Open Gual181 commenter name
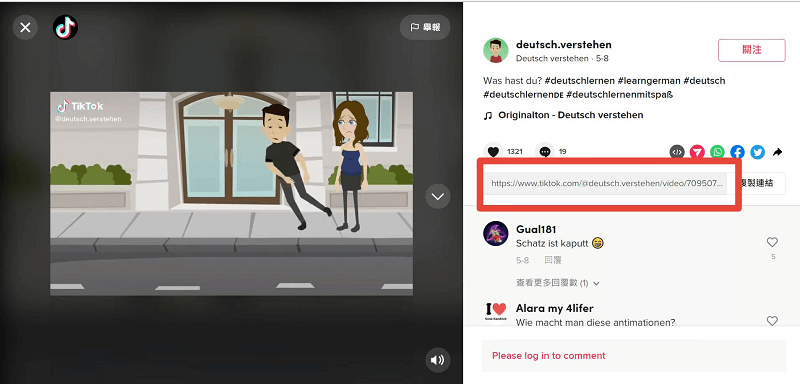Viewport: 800px width, 384px height. (x=536, y=229)
